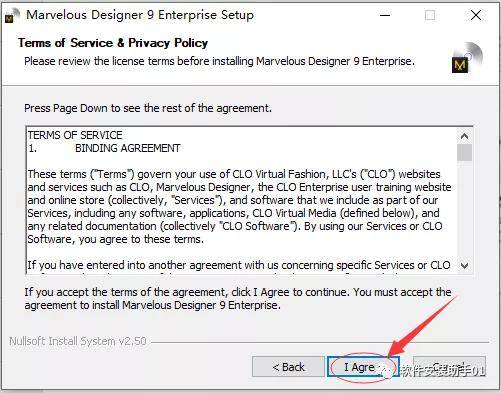Click the TERMS OF SERVICE heading line

tap(75, 135)
